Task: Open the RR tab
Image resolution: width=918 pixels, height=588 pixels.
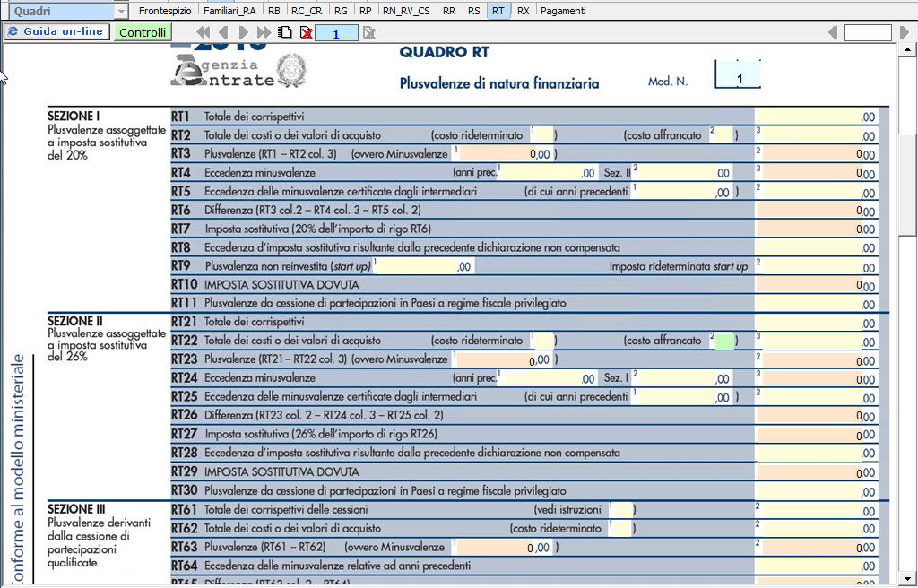Action: (x=449, y=11)
